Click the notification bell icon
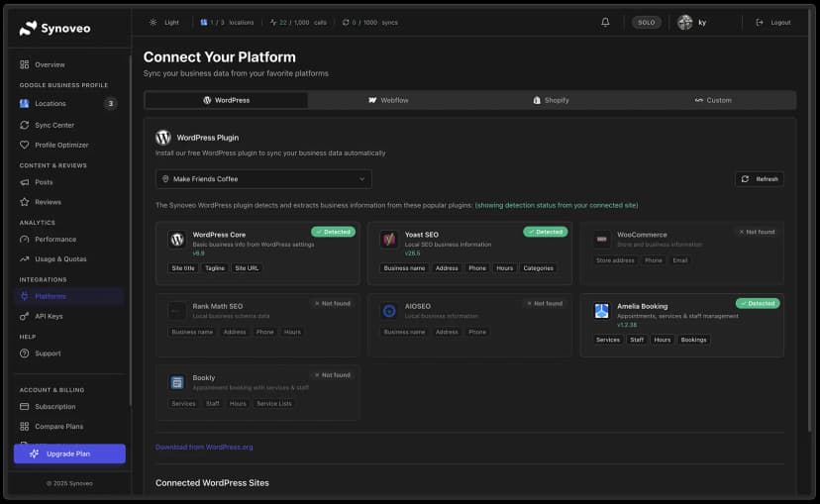Image resolution: width=820 pixels, height=504 pixels. [x=605, y=22]
